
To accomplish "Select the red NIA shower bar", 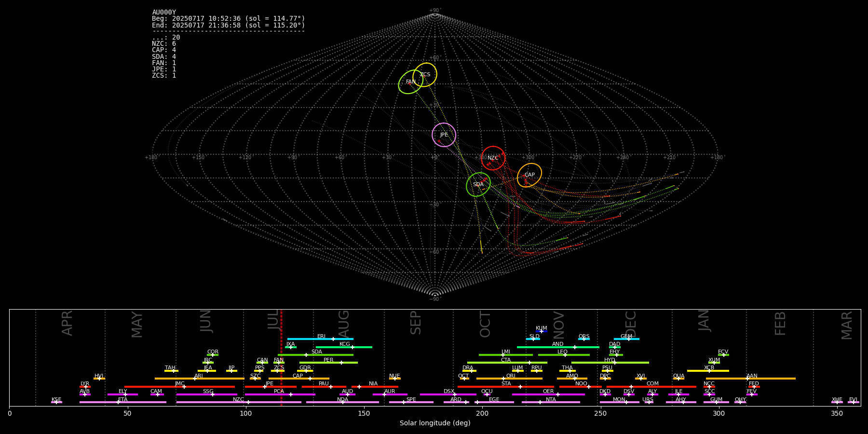I will 375,387.
